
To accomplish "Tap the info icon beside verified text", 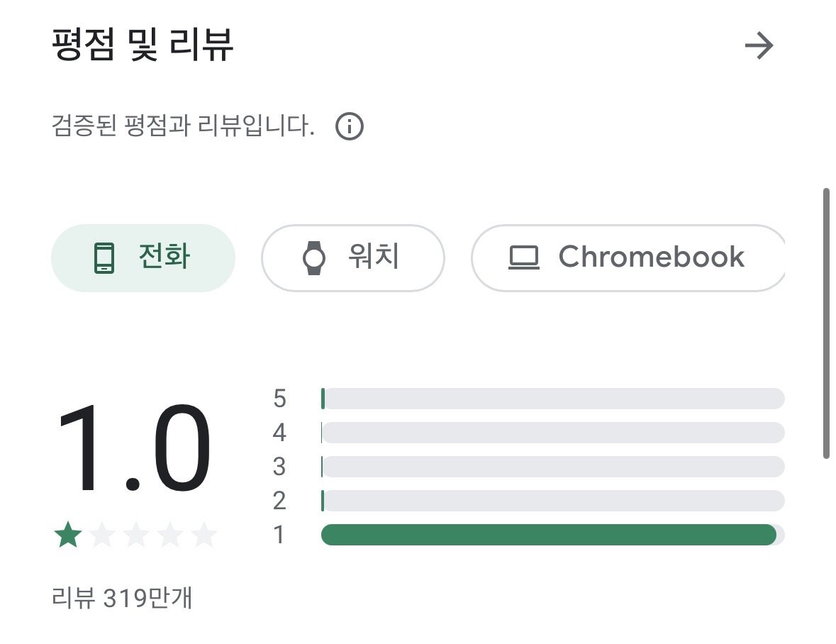I will (349, 128).
